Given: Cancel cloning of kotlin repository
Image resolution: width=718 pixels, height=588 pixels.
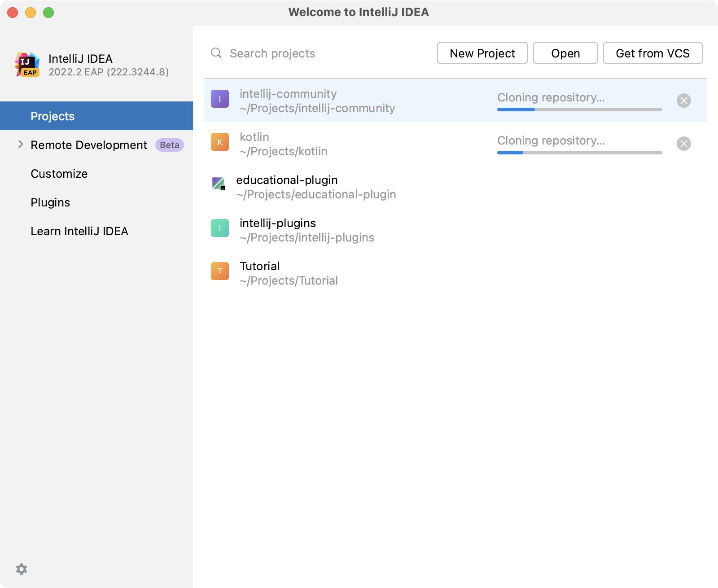Looking at the screenshot, I should (x=683, y=144).
